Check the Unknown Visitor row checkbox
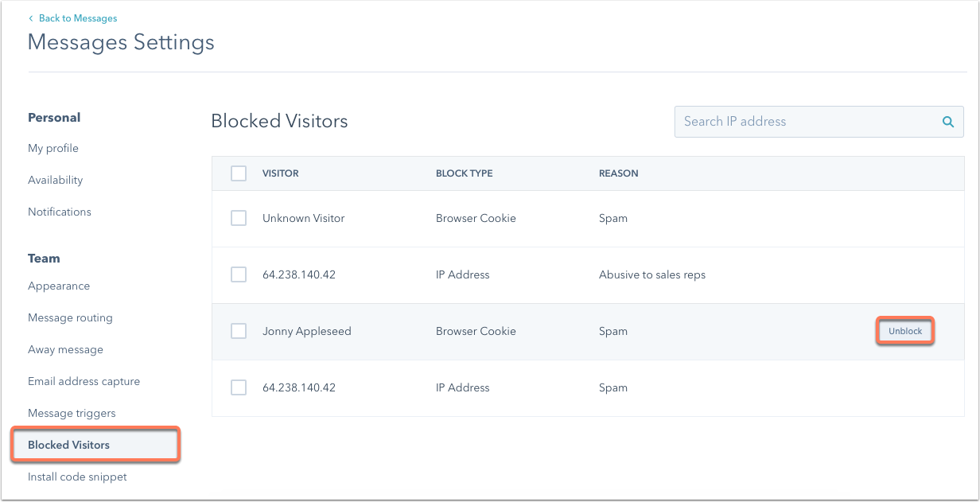The width and height of the screenshot is (980, 502). (x=239, y=218)
